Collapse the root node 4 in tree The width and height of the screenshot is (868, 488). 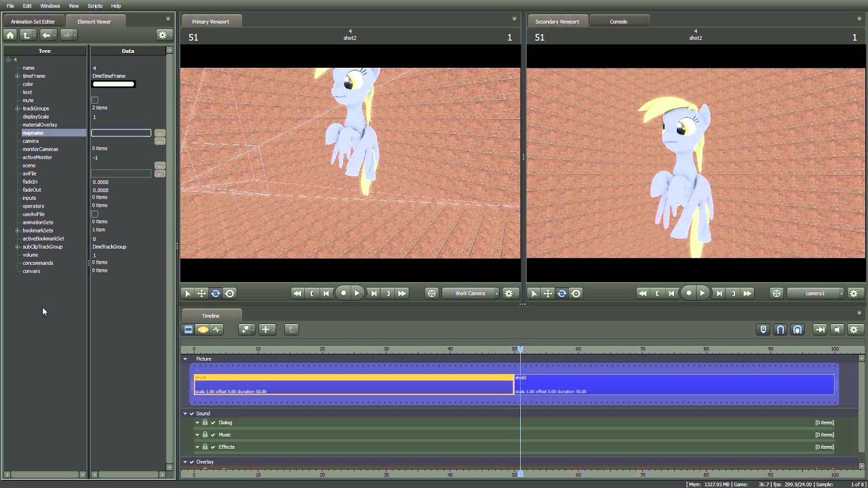coord(9,60)
